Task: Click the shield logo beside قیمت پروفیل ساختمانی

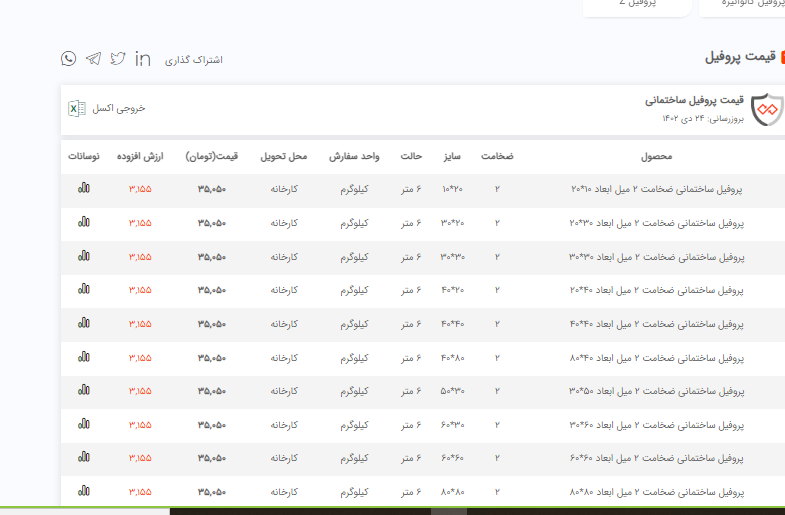Action: tap(767, 109)
